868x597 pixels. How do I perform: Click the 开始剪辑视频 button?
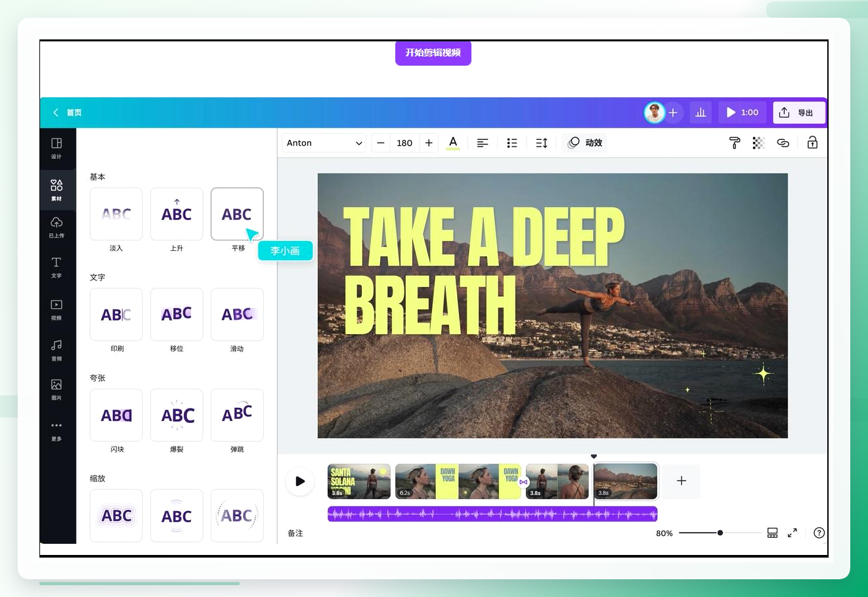click(433, 53)
